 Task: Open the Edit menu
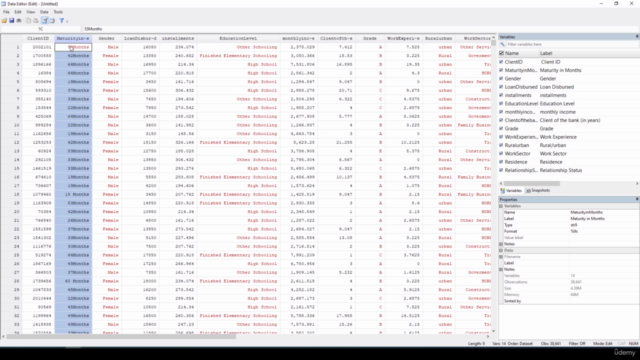18,12
